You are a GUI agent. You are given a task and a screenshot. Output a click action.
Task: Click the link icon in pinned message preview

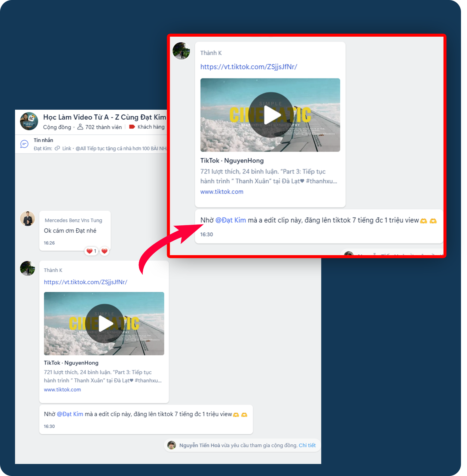click(57, 148)
